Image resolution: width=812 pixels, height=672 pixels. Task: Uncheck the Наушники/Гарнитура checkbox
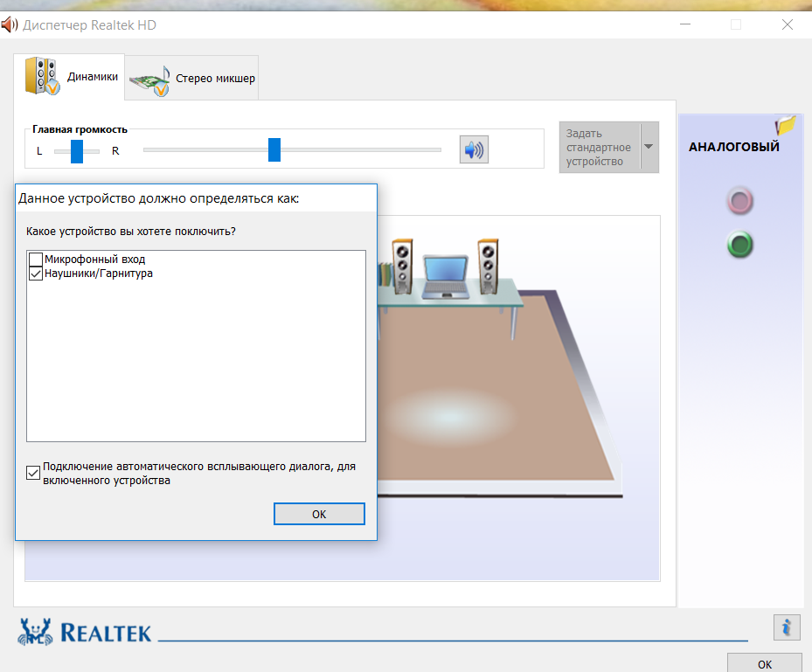[36, 274]
